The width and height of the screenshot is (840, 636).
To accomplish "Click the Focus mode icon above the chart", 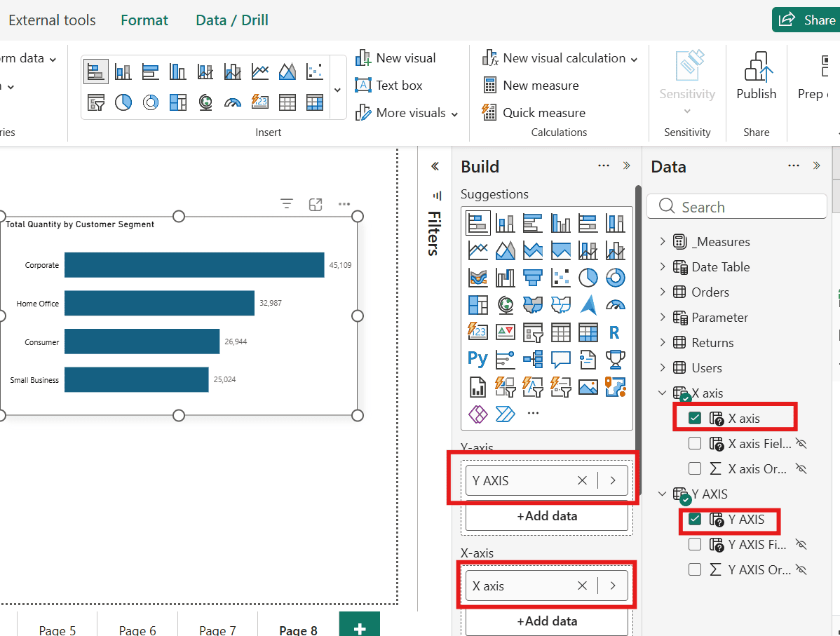I will [x=316, y=204].
